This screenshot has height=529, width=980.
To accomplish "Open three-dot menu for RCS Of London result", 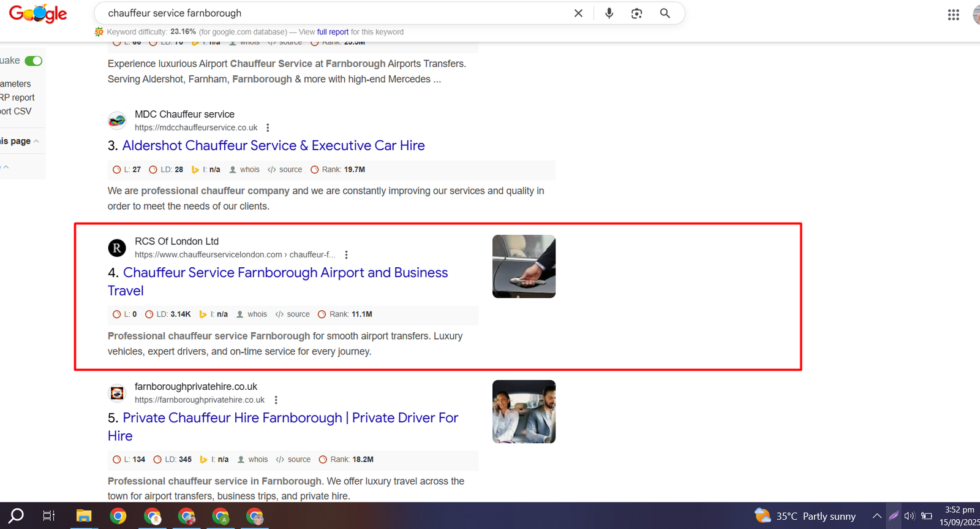I will (x=346, y=255).
